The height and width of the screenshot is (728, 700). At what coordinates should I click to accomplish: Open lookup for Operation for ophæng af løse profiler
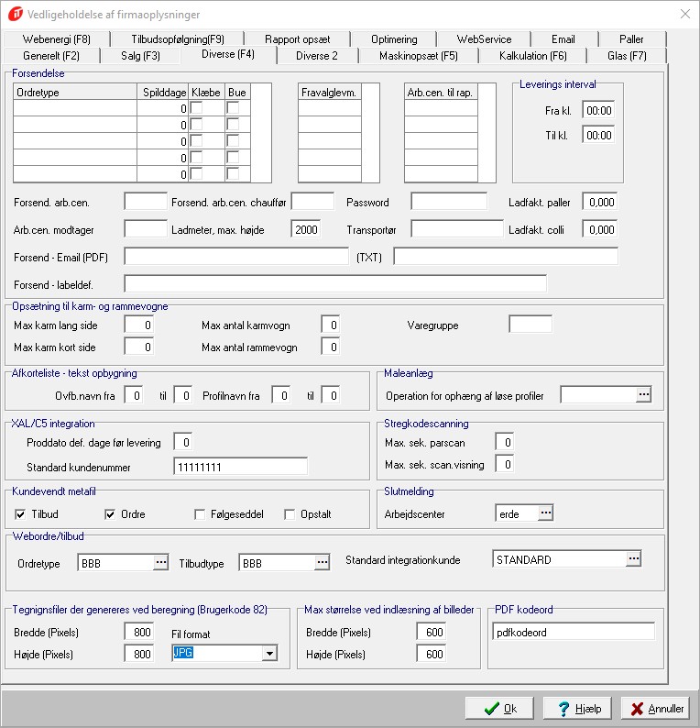643,394
